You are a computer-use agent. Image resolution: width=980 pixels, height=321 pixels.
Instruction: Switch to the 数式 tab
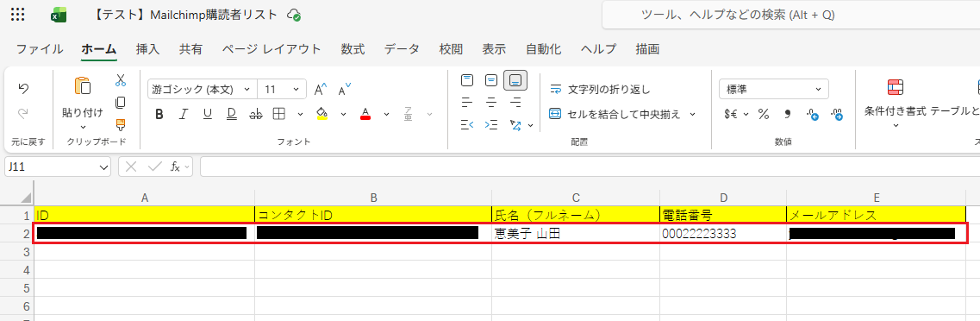[x=353, y=49]
